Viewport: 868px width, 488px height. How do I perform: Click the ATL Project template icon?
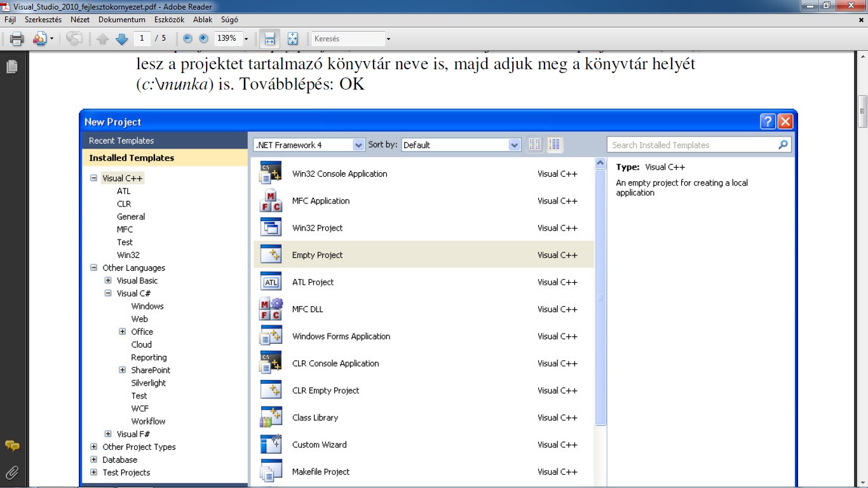(271, 282)
